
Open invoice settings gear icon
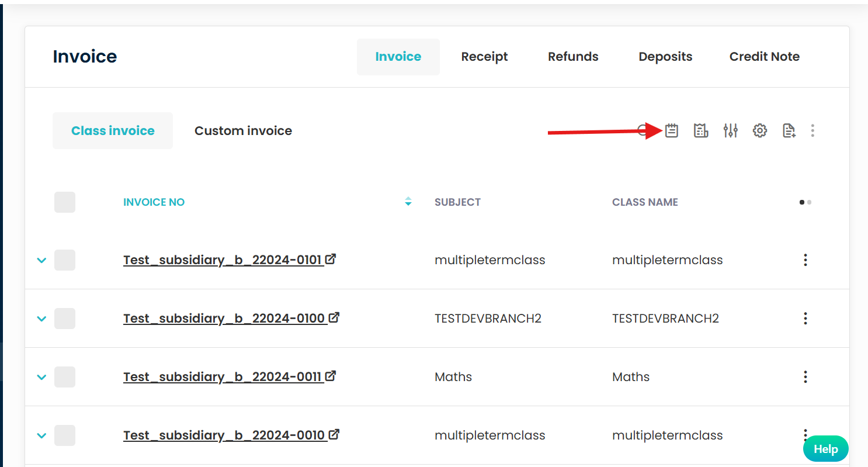(x=759, y=130)
